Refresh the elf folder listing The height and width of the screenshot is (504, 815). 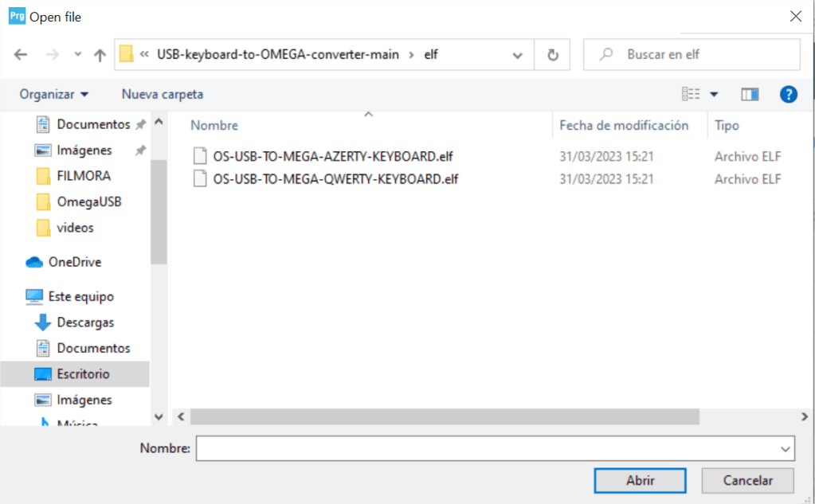pos(552,55)
